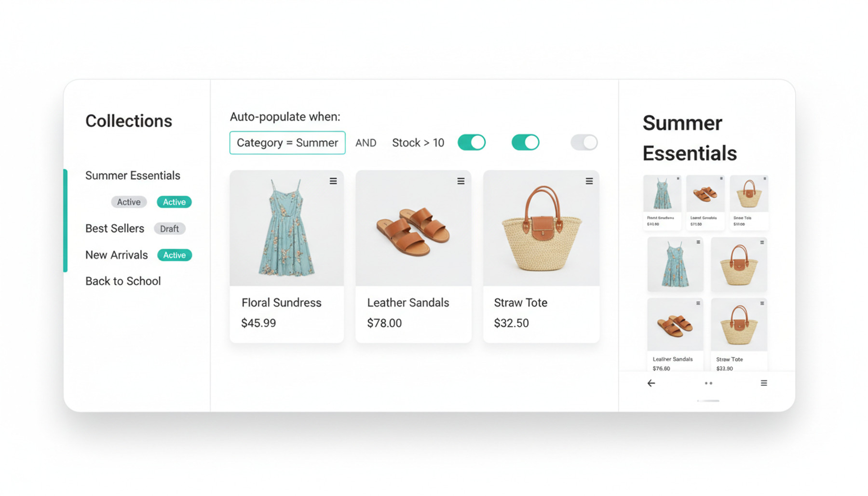Viewport: 868px width, 496px height.
Task: Open menu on preview second-row sundress tile
Action: point(698,242)
